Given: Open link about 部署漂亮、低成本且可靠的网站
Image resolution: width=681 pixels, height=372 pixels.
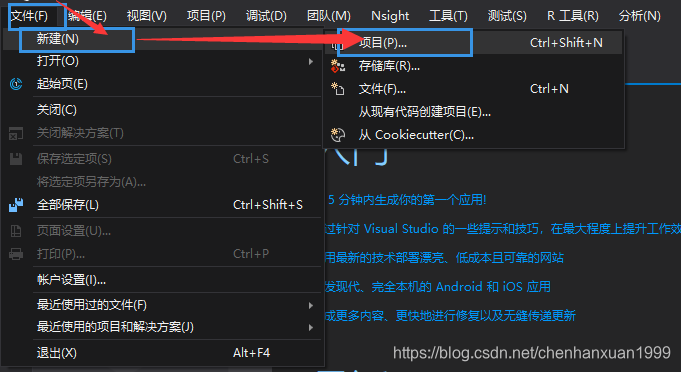Looking at the screenshot, I should click(444, 258).
